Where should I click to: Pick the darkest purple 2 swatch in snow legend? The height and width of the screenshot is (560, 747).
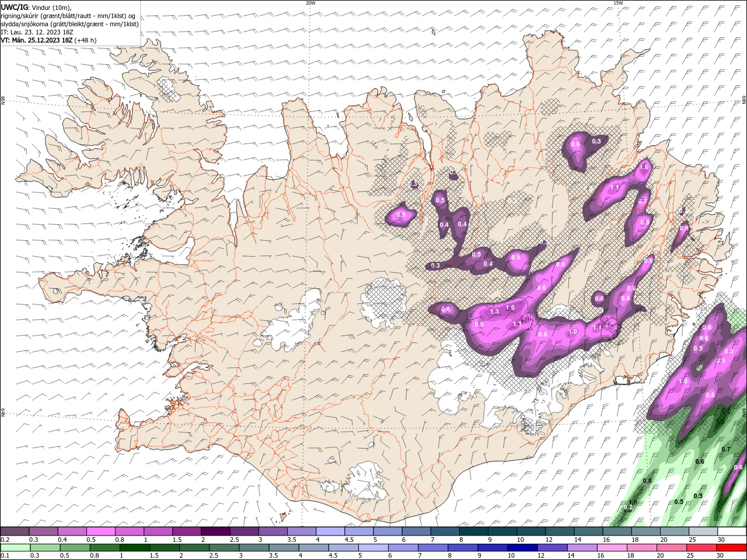click(x=215, y=531)
